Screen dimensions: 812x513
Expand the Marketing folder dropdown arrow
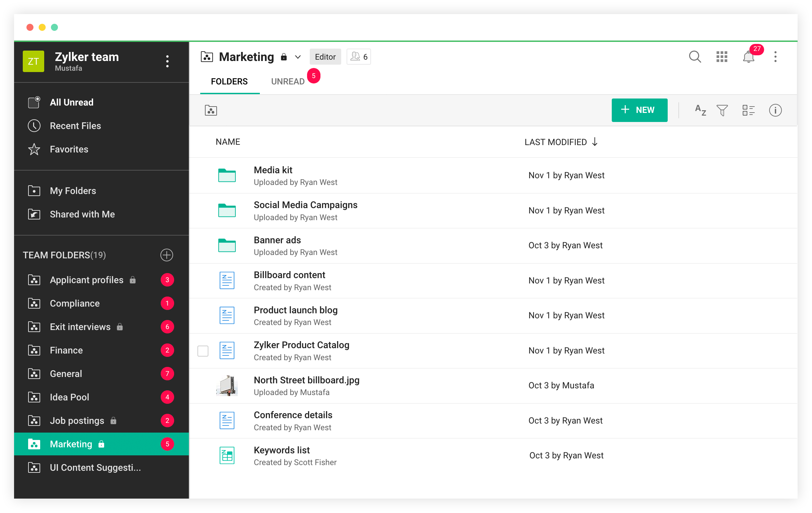[x=300, y=57]
